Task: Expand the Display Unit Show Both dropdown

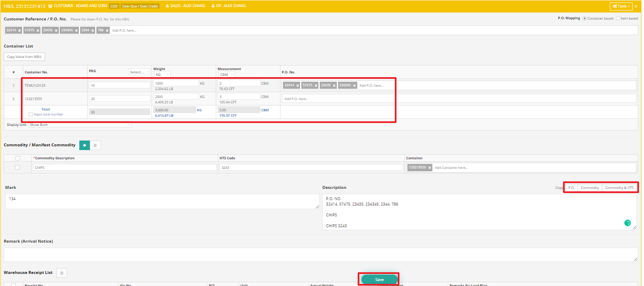Action: pyautogui.click(x=80, y=125)
